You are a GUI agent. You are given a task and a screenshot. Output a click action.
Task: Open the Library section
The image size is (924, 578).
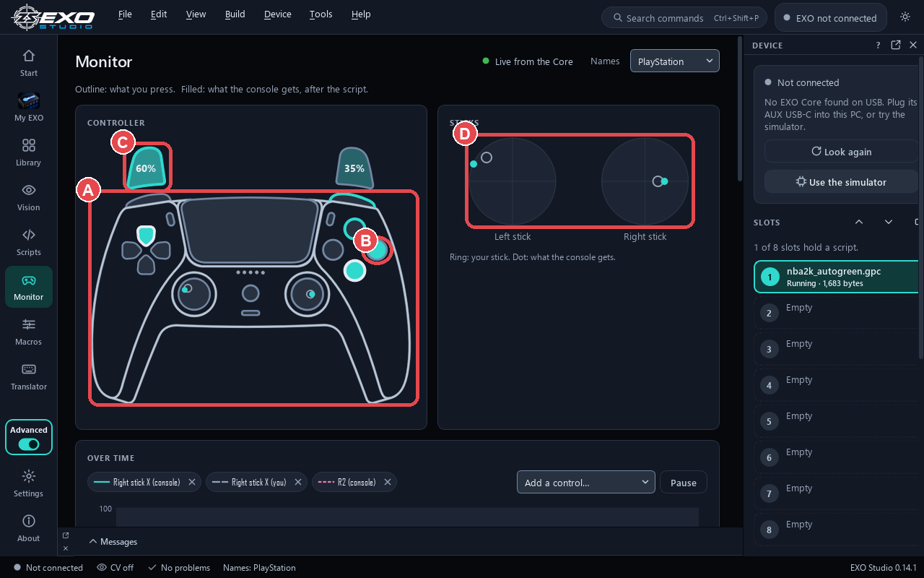29,152
